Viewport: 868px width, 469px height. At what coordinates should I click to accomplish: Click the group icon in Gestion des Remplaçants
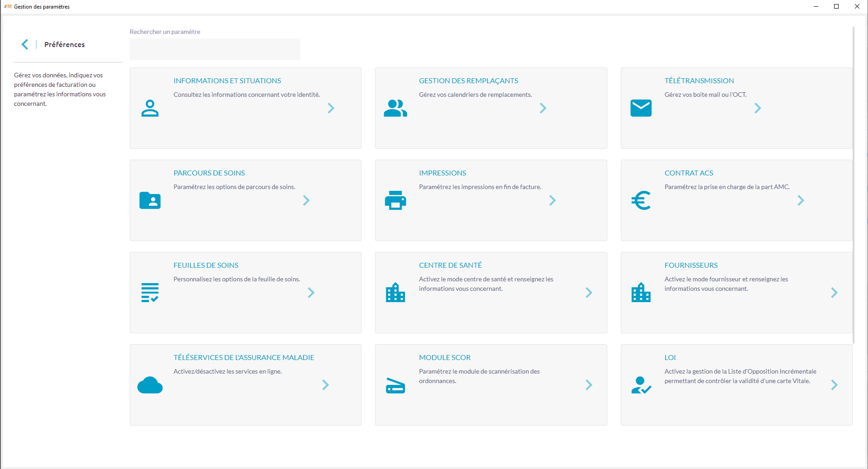(395, 108)
